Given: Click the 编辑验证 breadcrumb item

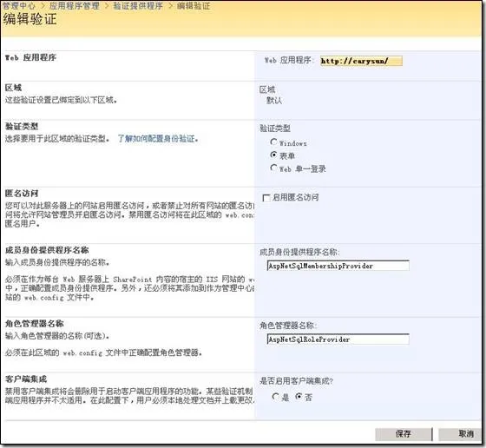Looking at the screenshot, I should pos(194,6).
